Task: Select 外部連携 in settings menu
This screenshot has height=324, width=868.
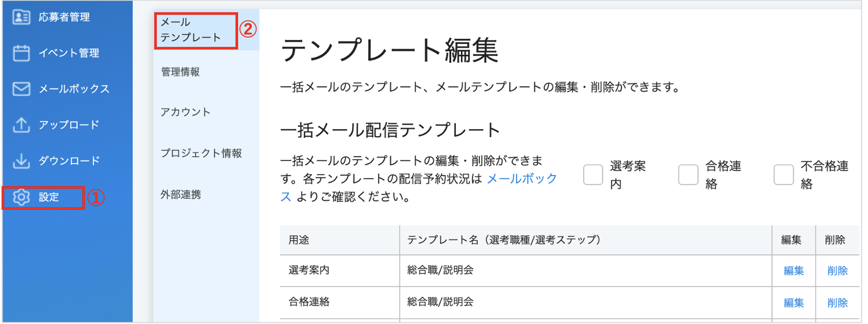Action: [181, 194]
